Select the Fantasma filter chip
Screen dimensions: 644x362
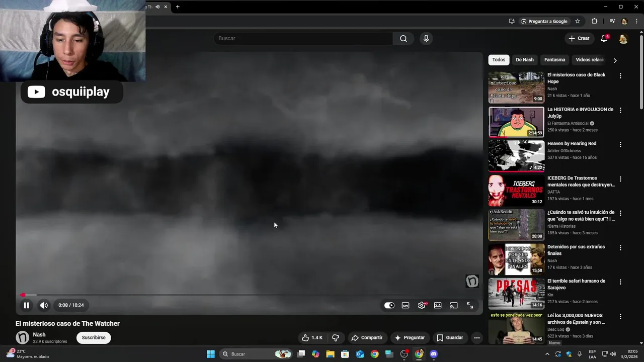coord(554,60)
